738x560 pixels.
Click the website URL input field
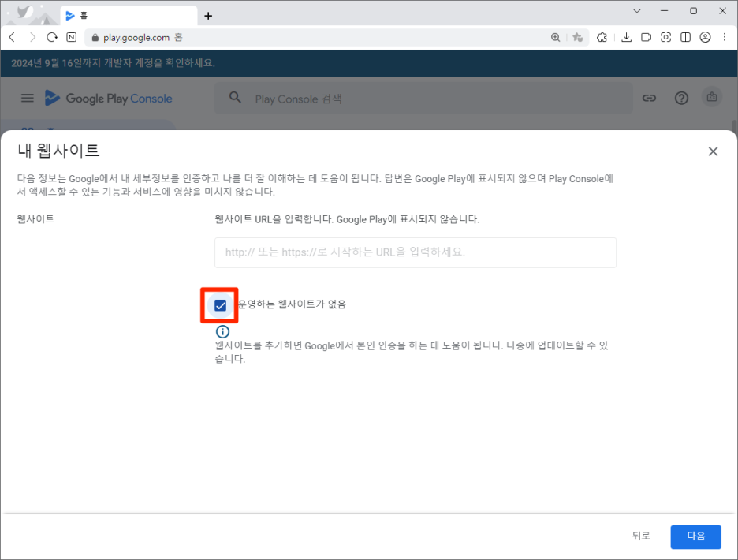coord(415,252)
